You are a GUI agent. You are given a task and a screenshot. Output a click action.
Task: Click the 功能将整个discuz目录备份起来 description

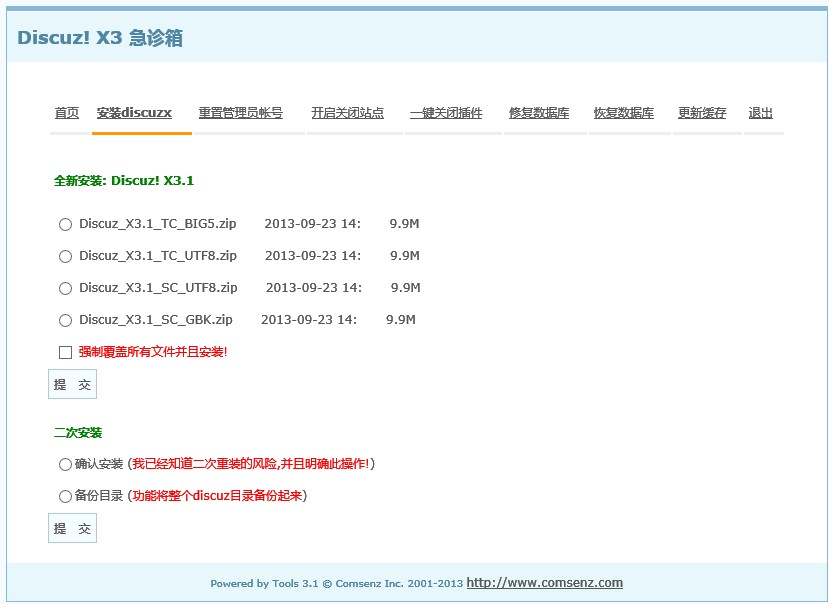(x=217, y=496)
